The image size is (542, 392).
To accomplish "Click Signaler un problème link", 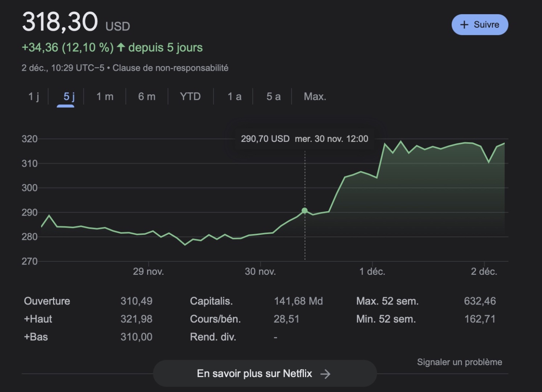I will [x=459, y=362].
